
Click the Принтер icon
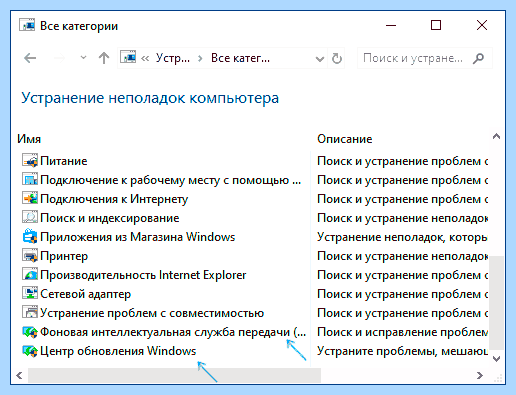click(30, 256)
